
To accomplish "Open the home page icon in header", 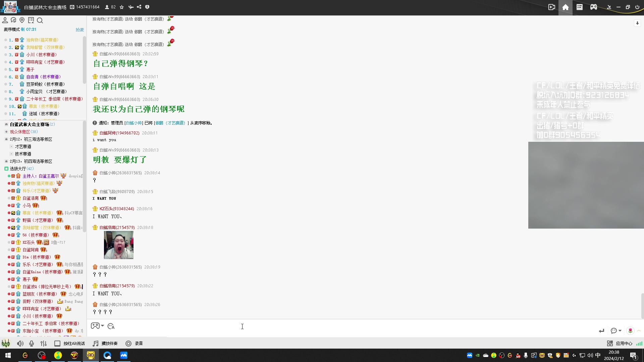I will (x=565, y=7).
